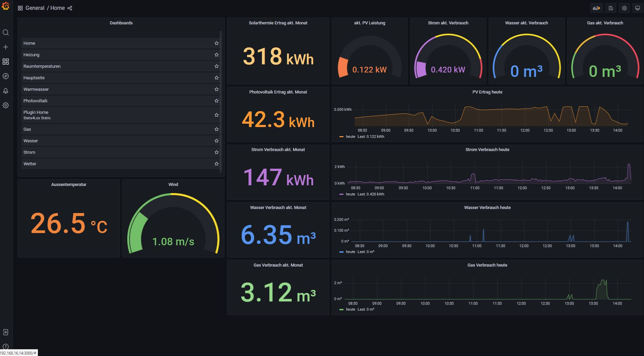Open the Wasser dashboard link
Image resolution: width=644 pixels, height=356 pixels.
[x=30, y=141]
